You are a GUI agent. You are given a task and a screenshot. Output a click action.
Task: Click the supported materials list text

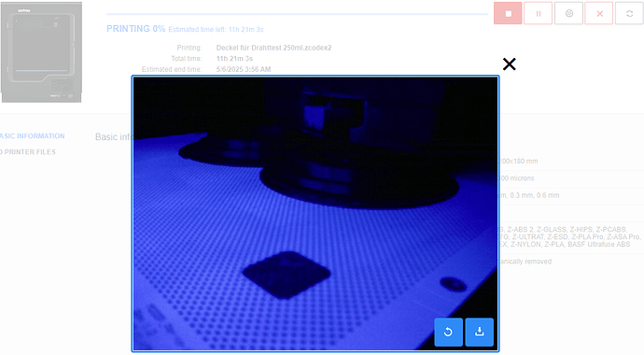[x=569, y=237]
